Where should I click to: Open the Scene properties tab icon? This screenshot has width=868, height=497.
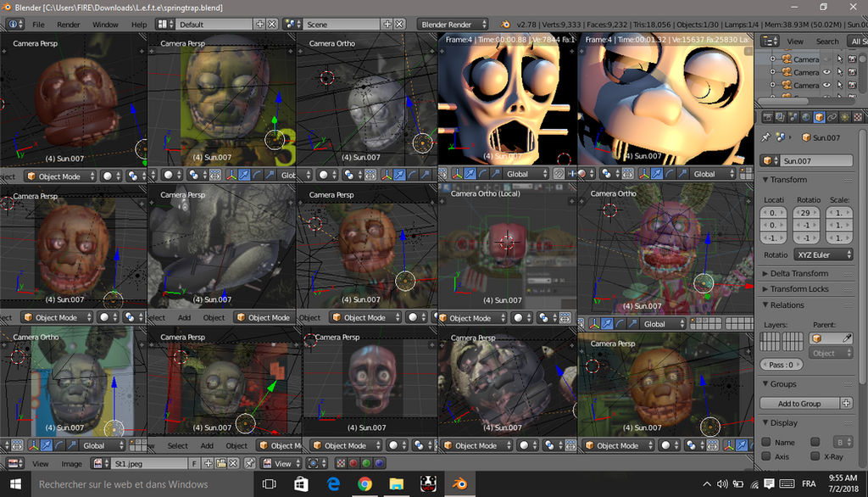[x=793, y=117]
